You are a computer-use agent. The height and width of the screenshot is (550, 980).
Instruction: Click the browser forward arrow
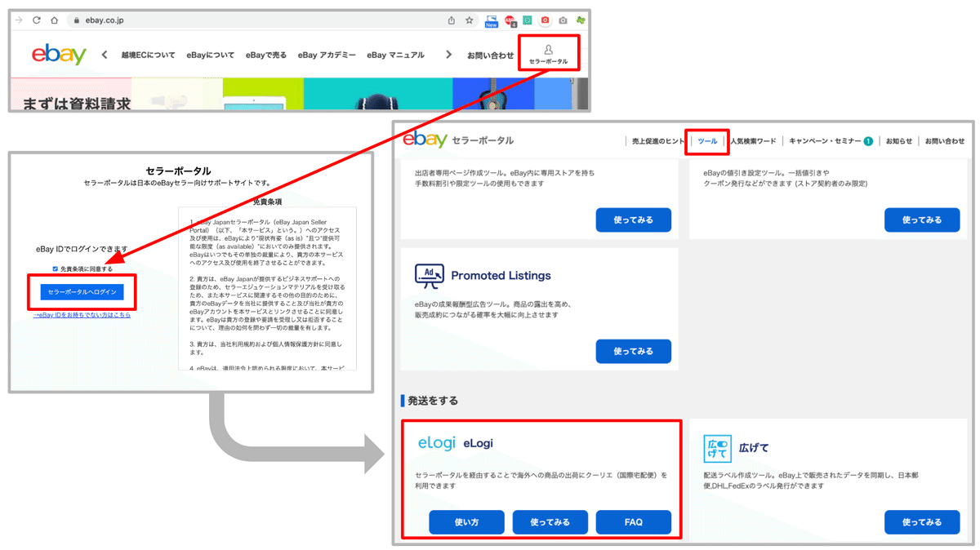(x=19, y=20)
